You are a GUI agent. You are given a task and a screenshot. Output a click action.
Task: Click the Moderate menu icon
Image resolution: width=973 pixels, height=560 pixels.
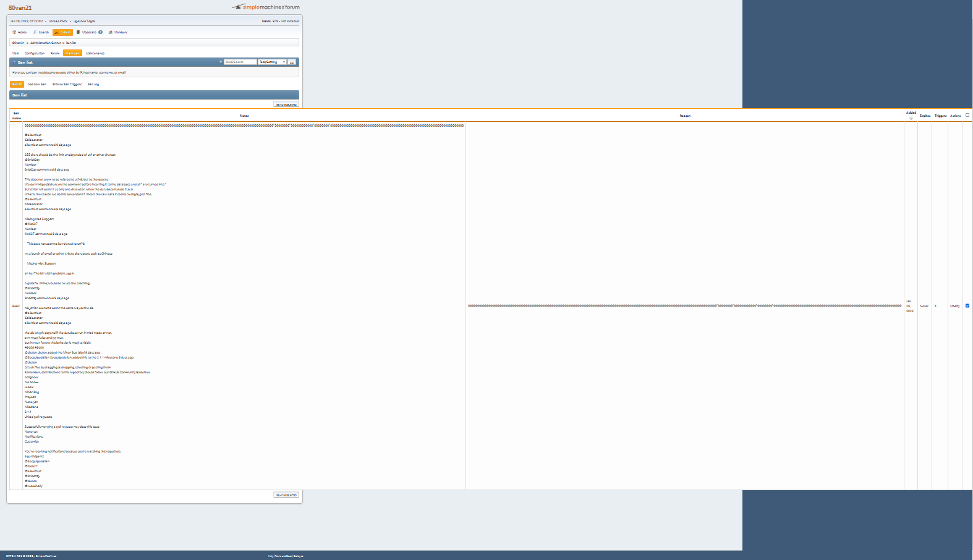point(78,32)
